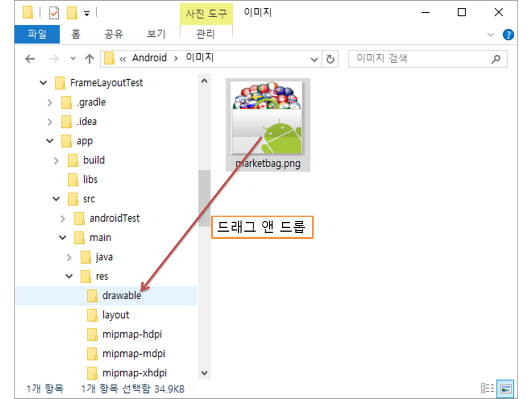
Task: Switch to details view layout icon
Action: [x=488, y=388]
